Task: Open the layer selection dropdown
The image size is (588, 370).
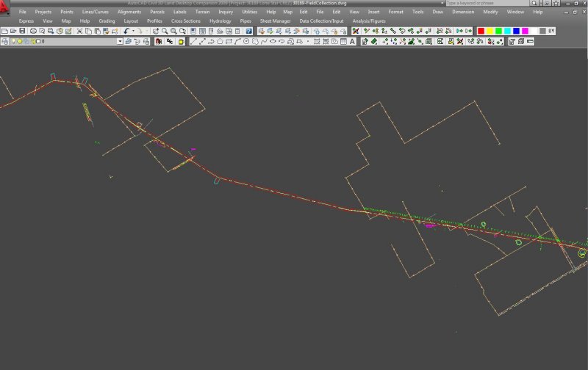Action: [120, 42]
